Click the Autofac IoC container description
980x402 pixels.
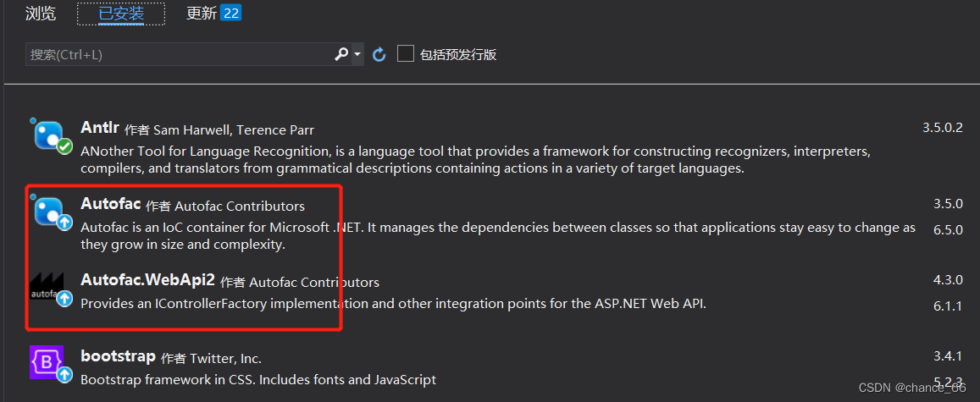(x=498, y=236)
